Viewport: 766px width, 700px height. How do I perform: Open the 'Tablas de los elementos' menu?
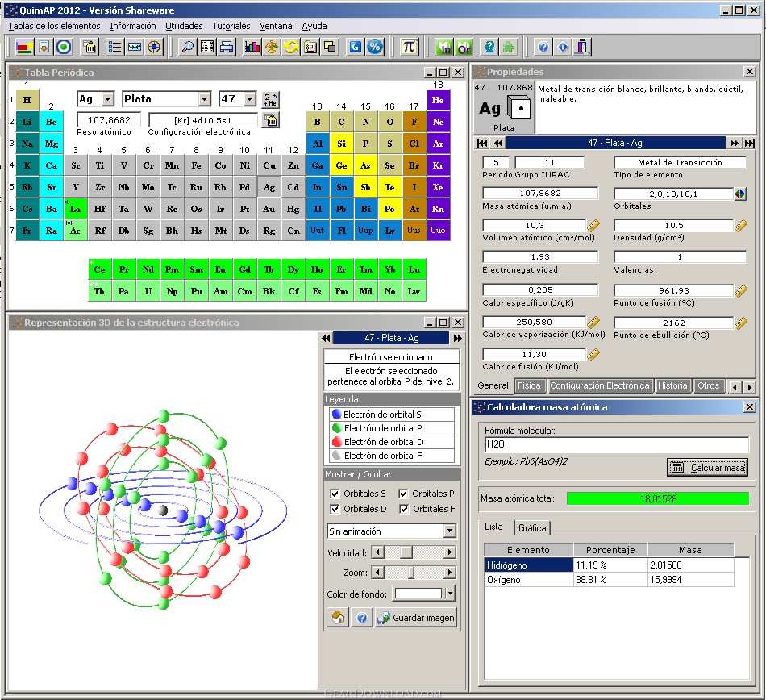[54, 26]
